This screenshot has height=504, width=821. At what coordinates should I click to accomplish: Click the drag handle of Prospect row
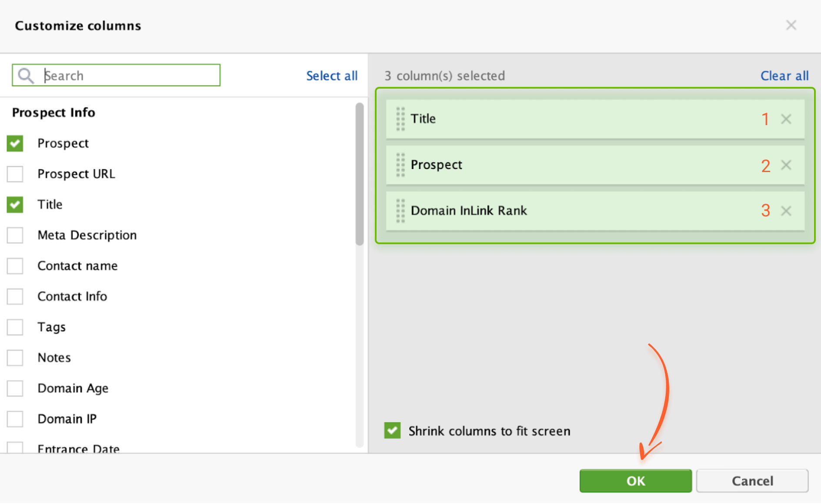click(x=400, y=165)
